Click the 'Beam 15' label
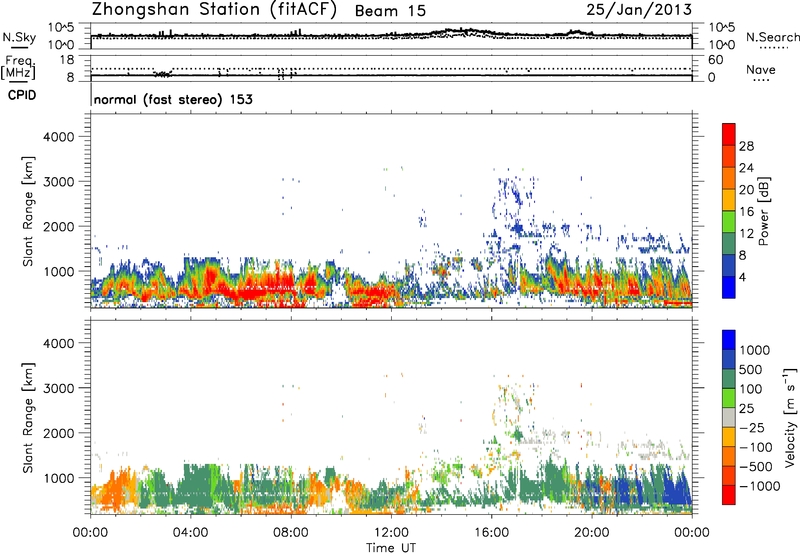This screenshot has height=554, width=800. pos(390,11)
